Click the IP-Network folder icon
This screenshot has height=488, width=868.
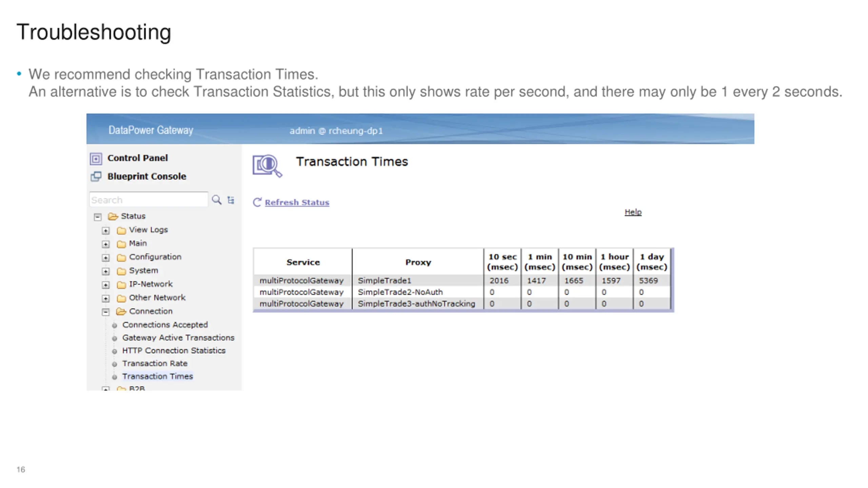point(121,285)
